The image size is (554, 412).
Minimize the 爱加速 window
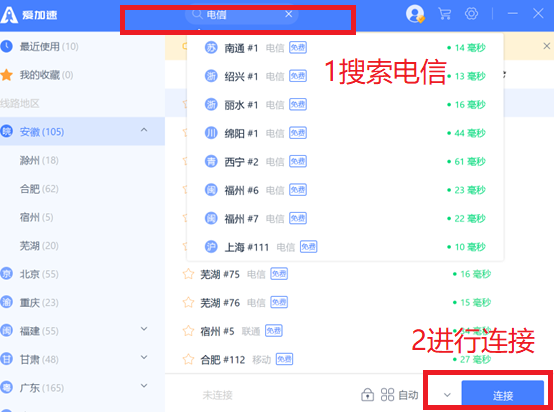513,14
